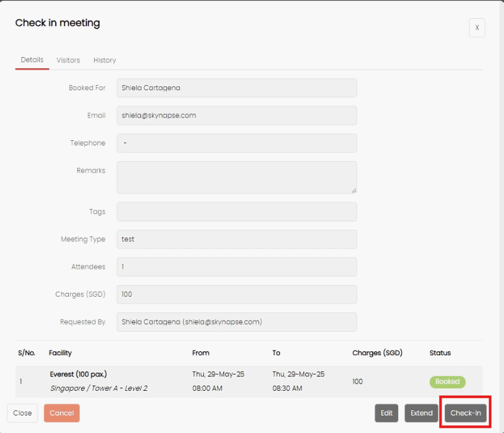Click the Attendees field
Viewport: 504px width, 433px height.
pyautogui.click(x=236, y=267)
